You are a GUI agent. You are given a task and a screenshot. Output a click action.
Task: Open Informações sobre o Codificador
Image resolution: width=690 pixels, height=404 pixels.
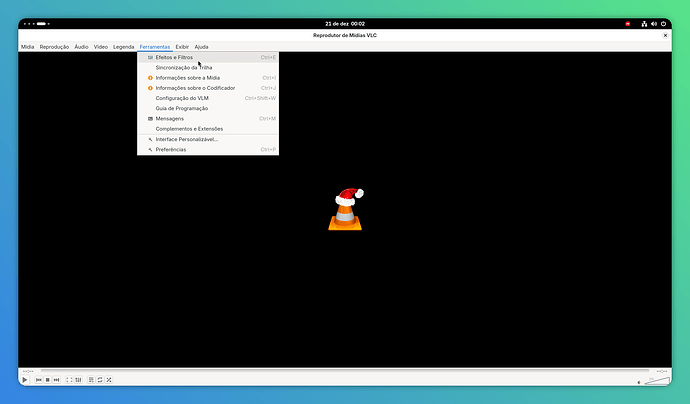click(x=195, y=88)
